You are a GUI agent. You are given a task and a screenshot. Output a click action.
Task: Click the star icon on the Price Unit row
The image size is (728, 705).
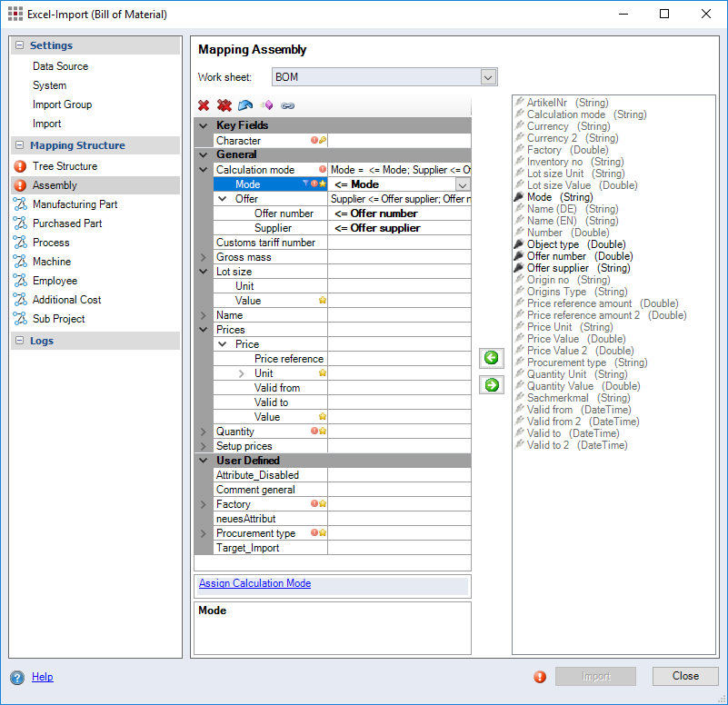323,372
